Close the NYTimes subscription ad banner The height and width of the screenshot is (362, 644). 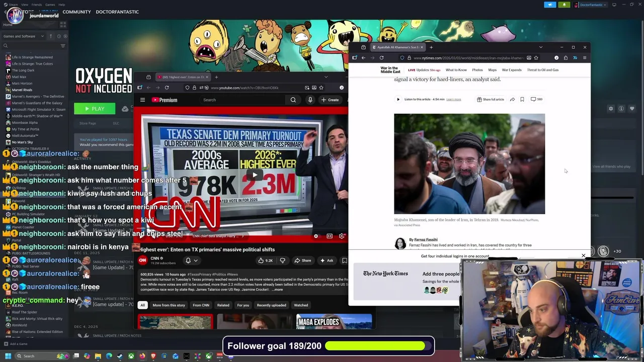(x=584, y=256)
